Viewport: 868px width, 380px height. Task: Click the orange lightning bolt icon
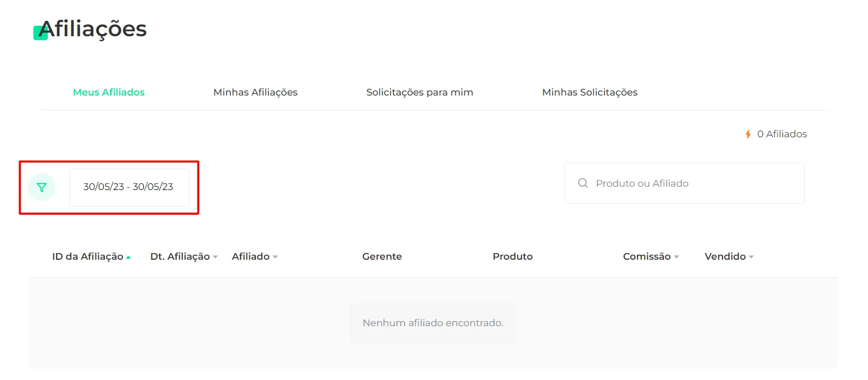point(748,134)
